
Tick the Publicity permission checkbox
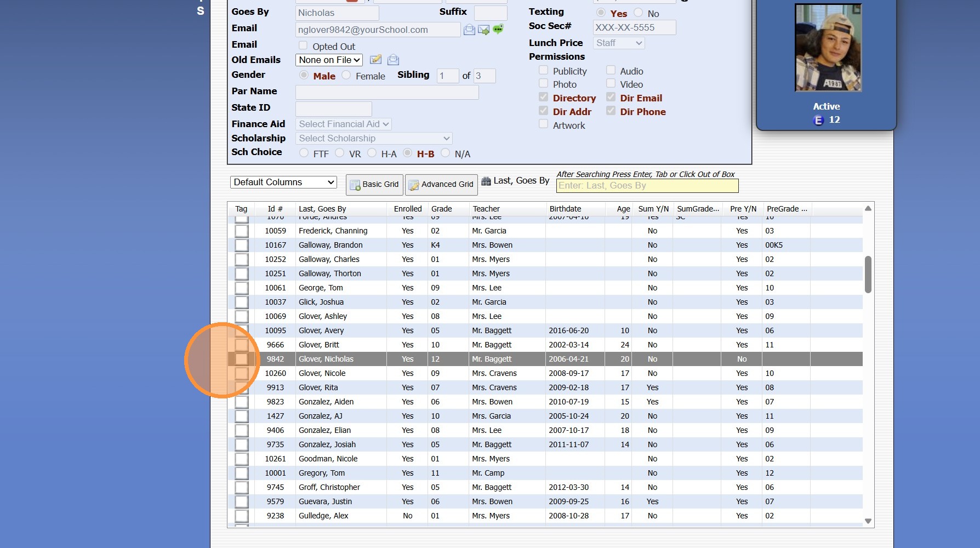point(543,70)
